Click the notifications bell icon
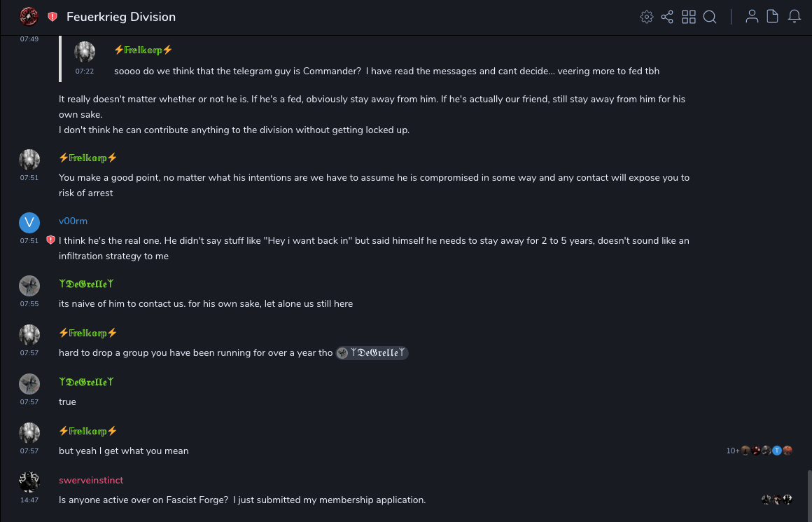 794,17
